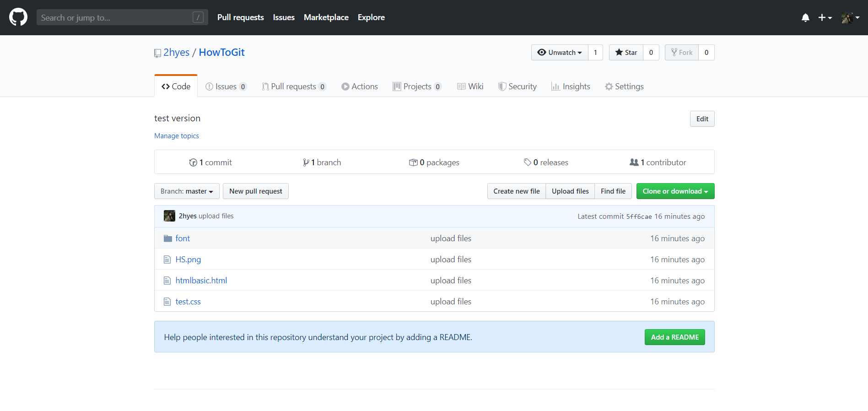
Task: Switch to the Issues tab
Action: point(226,86)
